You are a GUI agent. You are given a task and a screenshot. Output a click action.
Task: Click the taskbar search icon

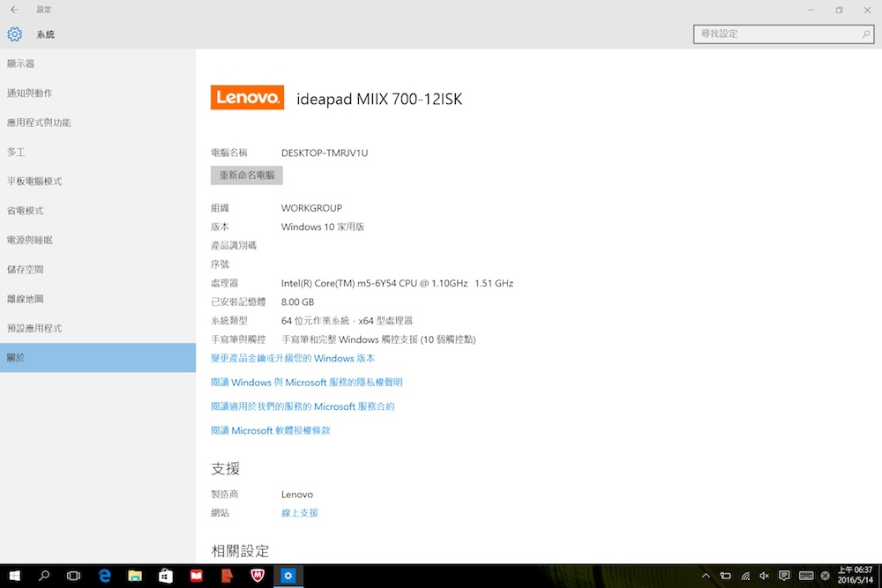(44, 576)
